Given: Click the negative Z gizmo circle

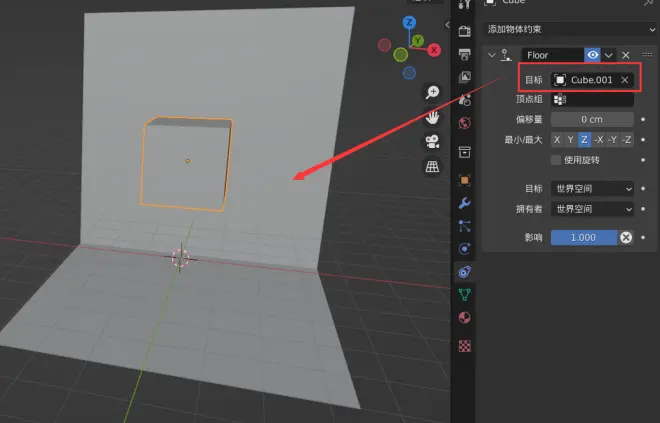Looking at the screenshot, I should coord(409,73).
